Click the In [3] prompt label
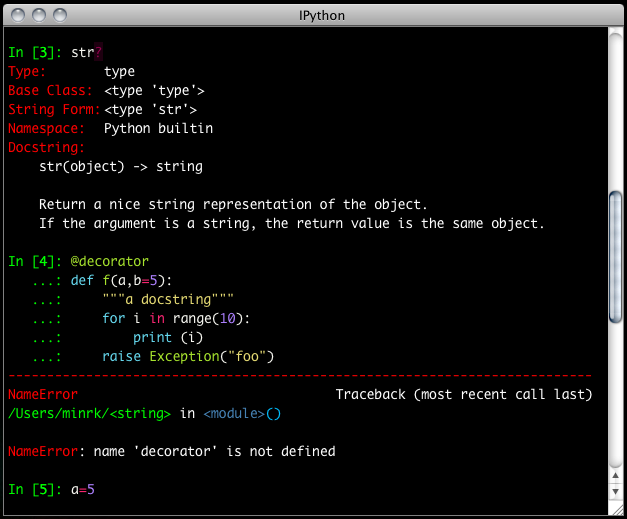Viewport: 627px width, 519px height. [35, 53]
